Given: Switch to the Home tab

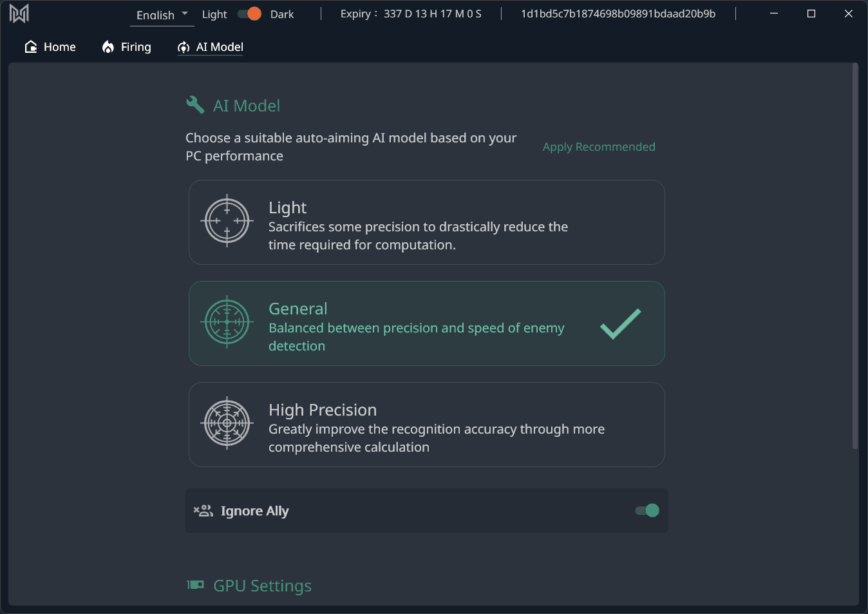Looking at the screenshot, I should 50,46.
